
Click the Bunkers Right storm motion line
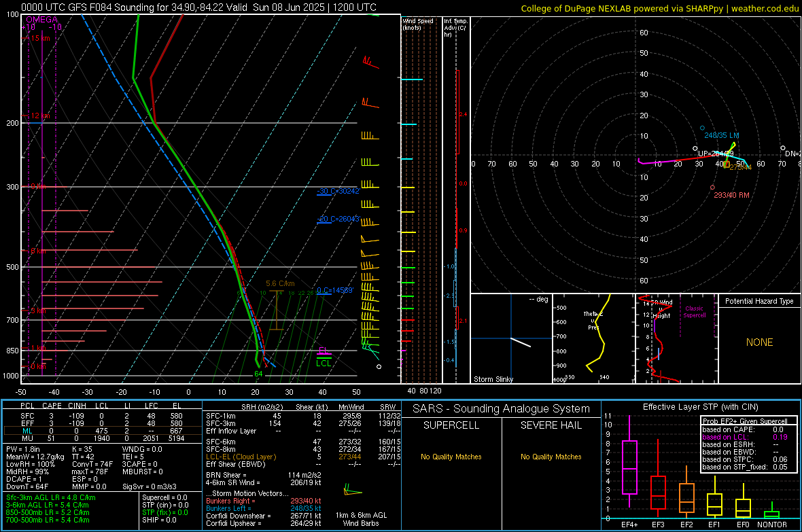[264, 501]
